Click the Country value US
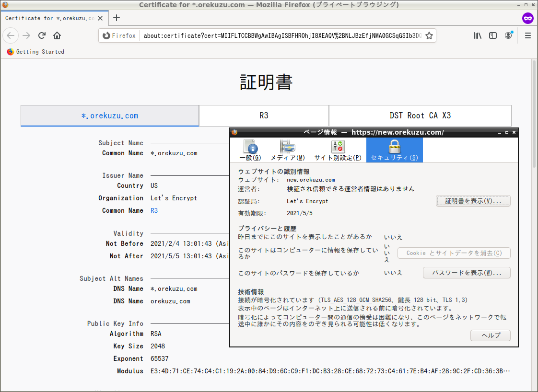Screen dimensions: 538x392 [154, 185]
